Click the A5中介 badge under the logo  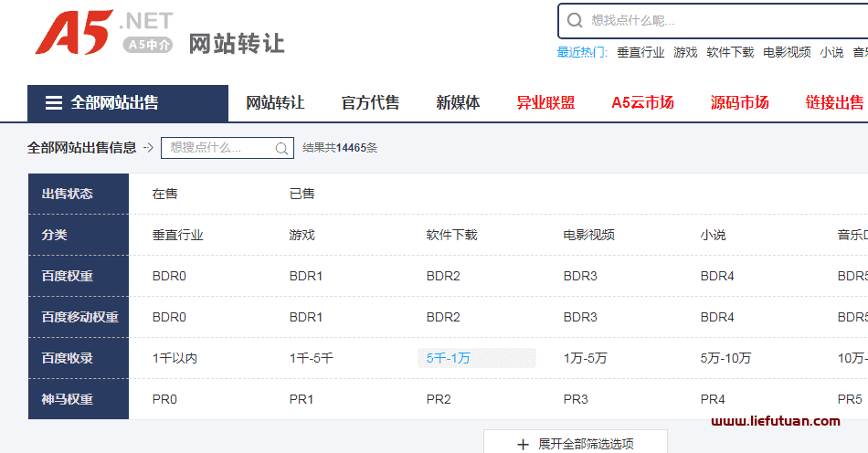coord(147,44)
